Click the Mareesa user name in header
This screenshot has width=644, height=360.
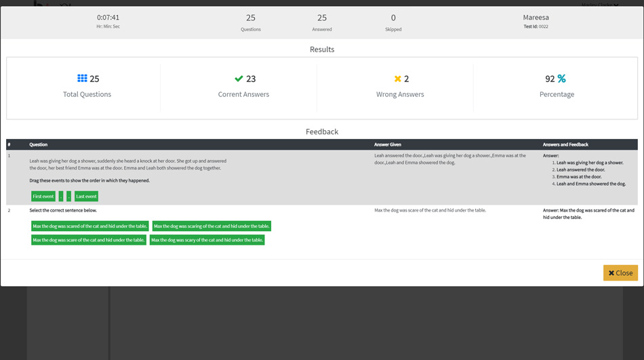click(536, 18)
